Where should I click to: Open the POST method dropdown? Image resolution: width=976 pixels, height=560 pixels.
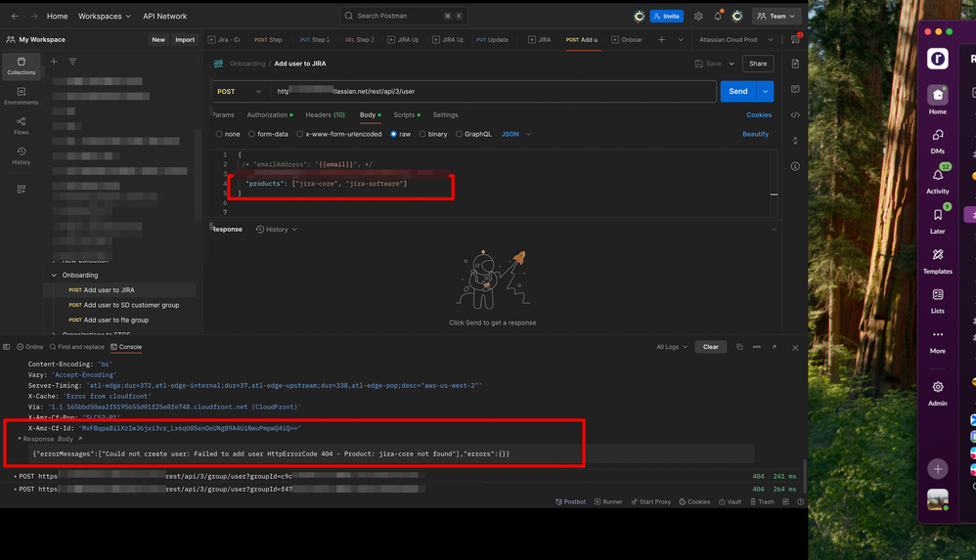(239, 92)
